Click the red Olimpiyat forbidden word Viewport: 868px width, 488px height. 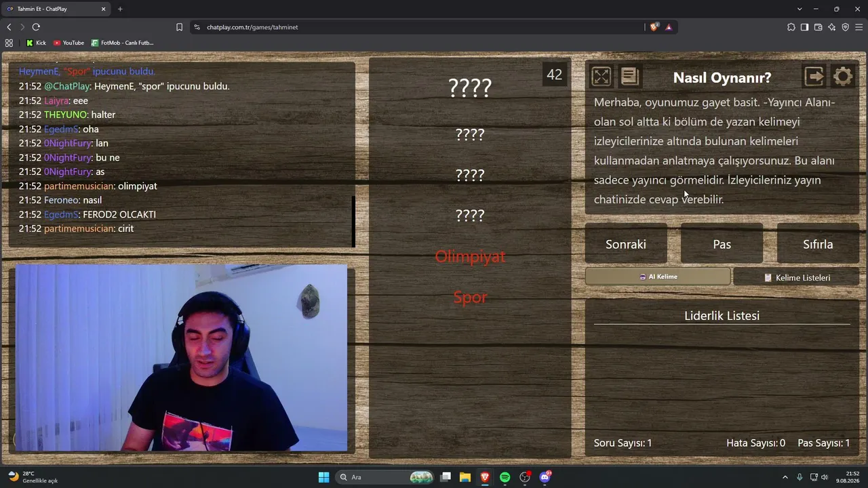pos(470,257)
